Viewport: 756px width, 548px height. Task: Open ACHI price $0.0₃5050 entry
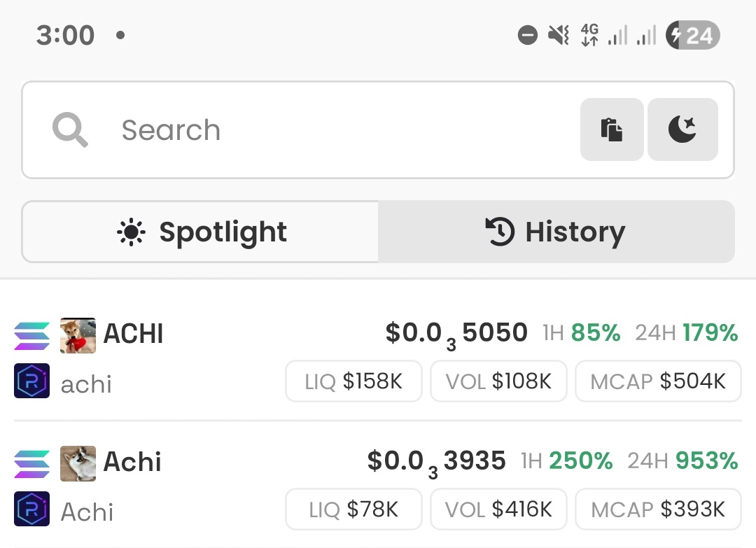(x=456, y=335)
